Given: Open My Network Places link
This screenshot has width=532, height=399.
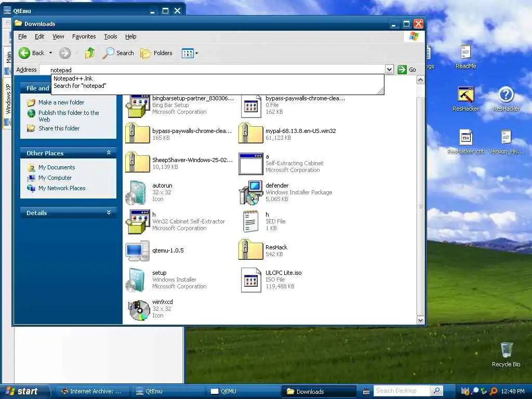Looking at the screenshot, I should 62,188.
